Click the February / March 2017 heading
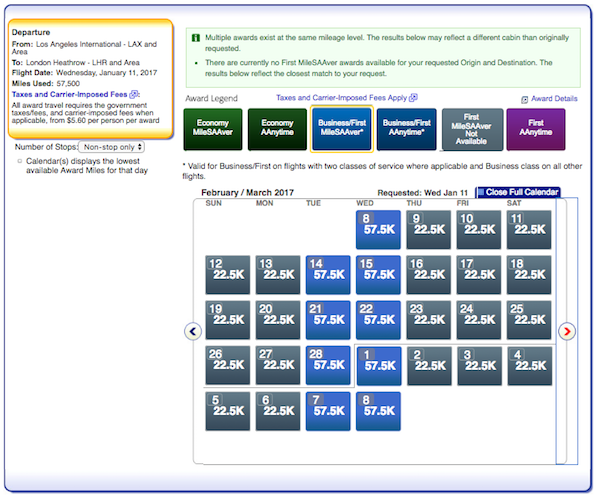Image resolution: width=600 pixels, height=501 pixels. click(x=247, y=193)
